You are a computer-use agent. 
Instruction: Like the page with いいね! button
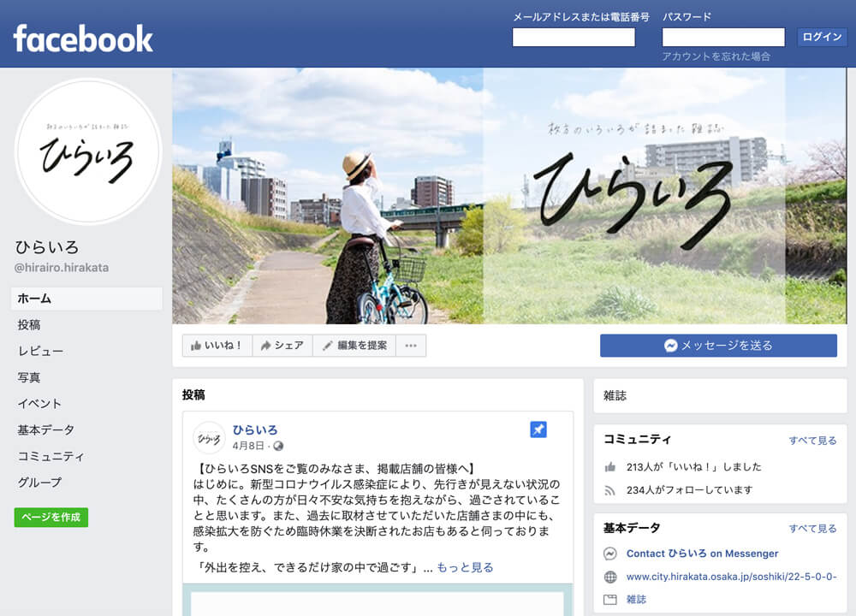coord(217,346)
